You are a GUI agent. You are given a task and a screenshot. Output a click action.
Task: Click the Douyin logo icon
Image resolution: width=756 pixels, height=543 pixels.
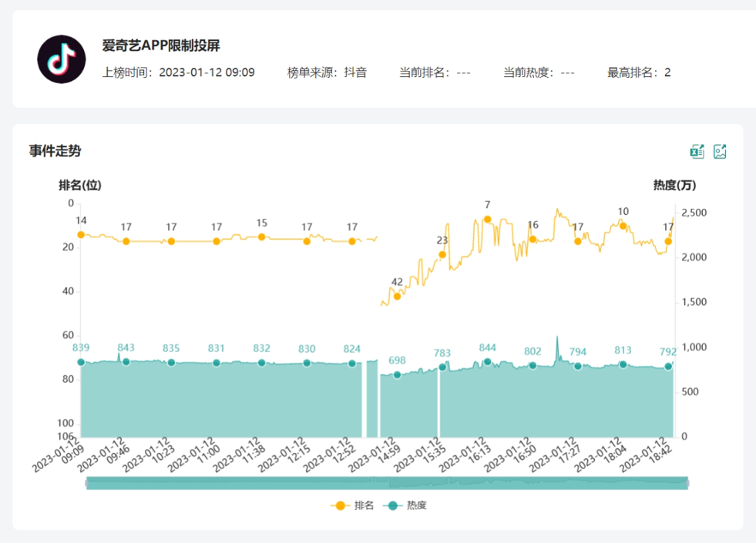coord(62,59)
